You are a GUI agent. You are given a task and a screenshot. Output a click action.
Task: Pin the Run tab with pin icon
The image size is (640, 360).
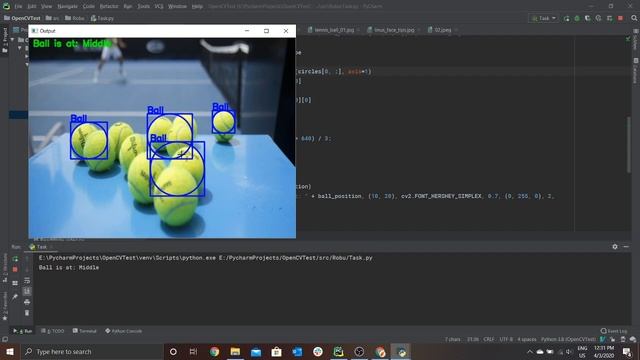[15, 297]
